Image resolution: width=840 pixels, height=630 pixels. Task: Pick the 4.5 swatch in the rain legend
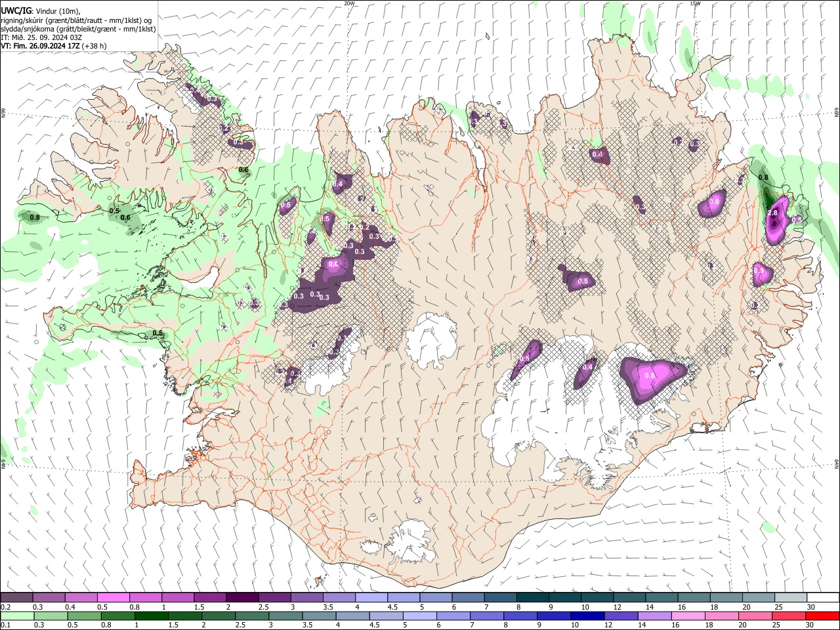pyautogui.click(x=386, y=616)
